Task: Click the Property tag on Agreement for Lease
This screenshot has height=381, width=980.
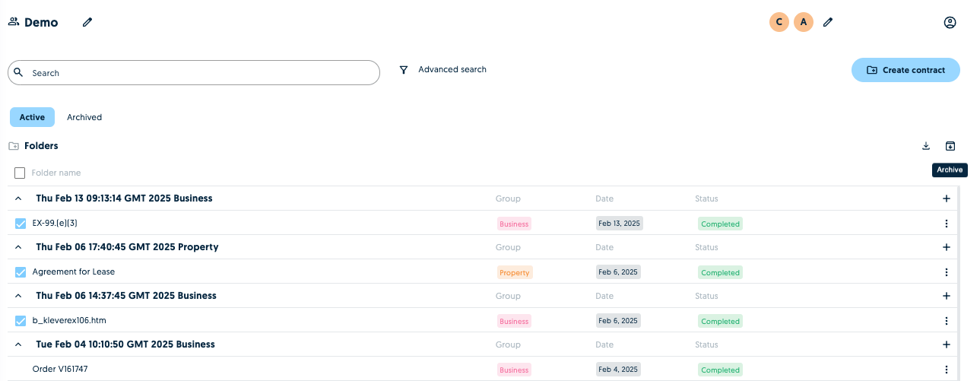Action: 515,272
